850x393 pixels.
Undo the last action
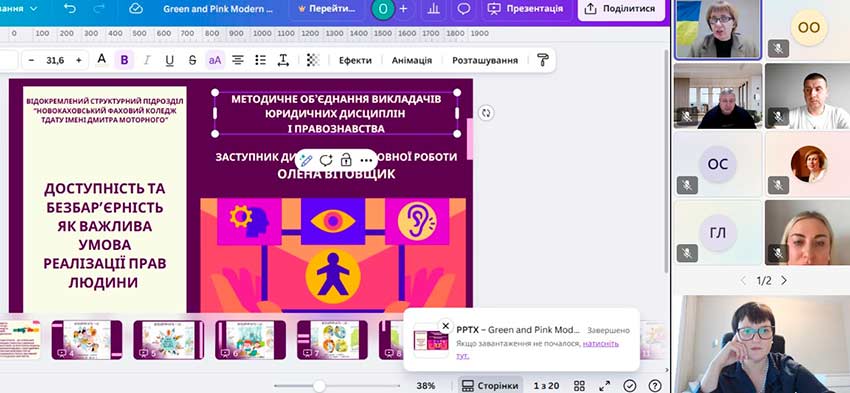(x=70, y=9)
